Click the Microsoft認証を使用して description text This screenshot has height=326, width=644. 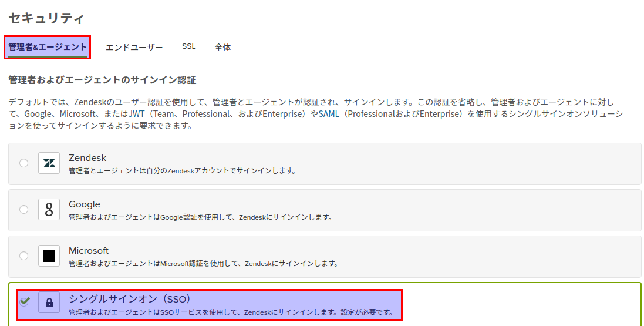coord(203,264)
